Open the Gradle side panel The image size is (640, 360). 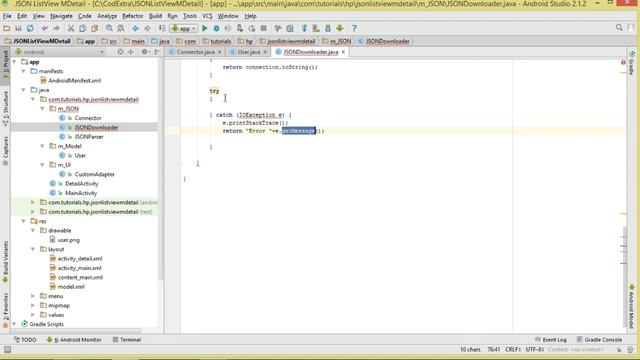click(631, 63)
